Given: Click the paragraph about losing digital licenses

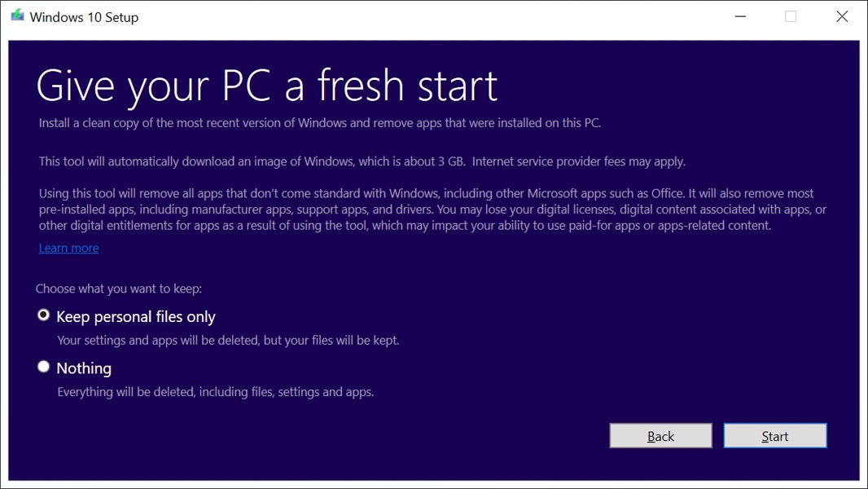Looking at the screenshot, I should (x=432, y=209).
